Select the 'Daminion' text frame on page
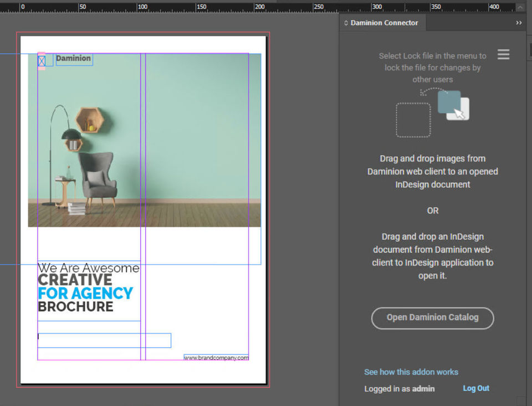 tap(74, 59)
